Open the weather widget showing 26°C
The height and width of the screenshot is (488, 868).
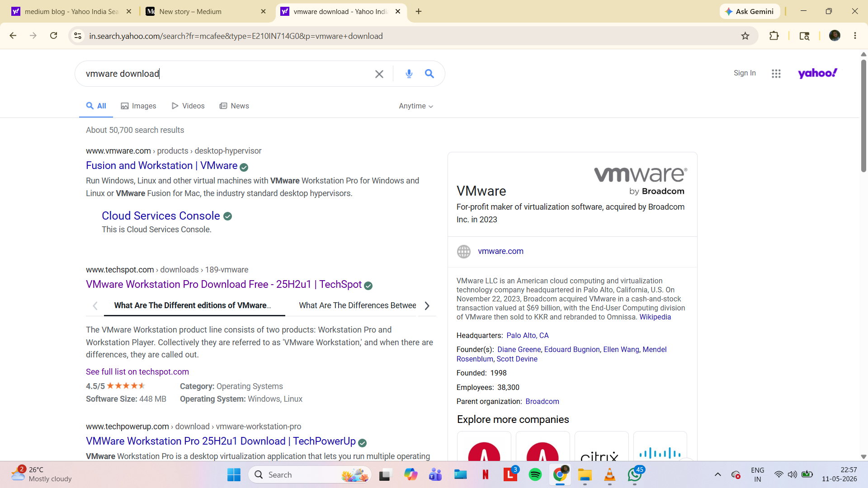click(42, 474)
